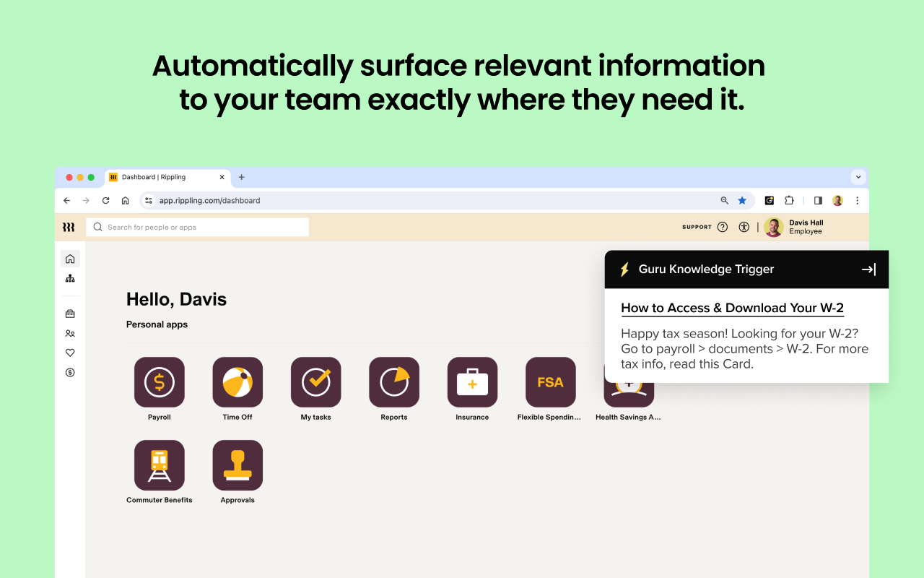Click the SUPPORT label in the header
The height and width of the screenshot is (578, 924).
697,227
